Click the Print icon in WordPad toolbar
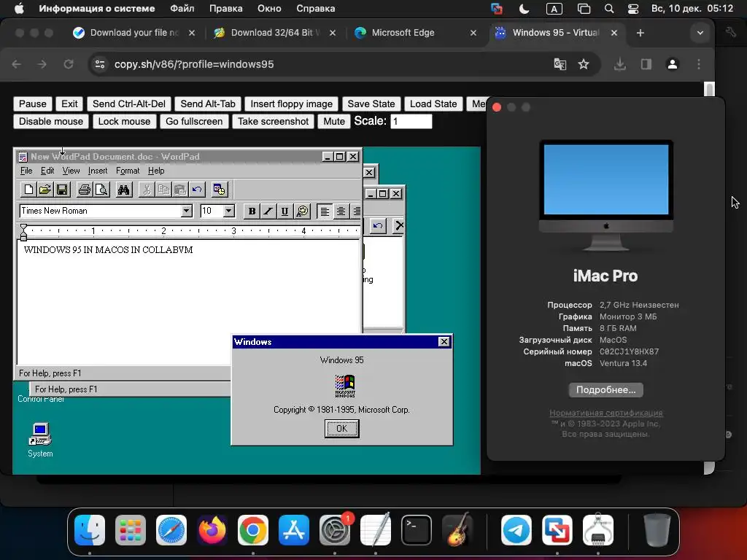Image resolution: width=747 pixels, height=560 pixels. (85, 190)
